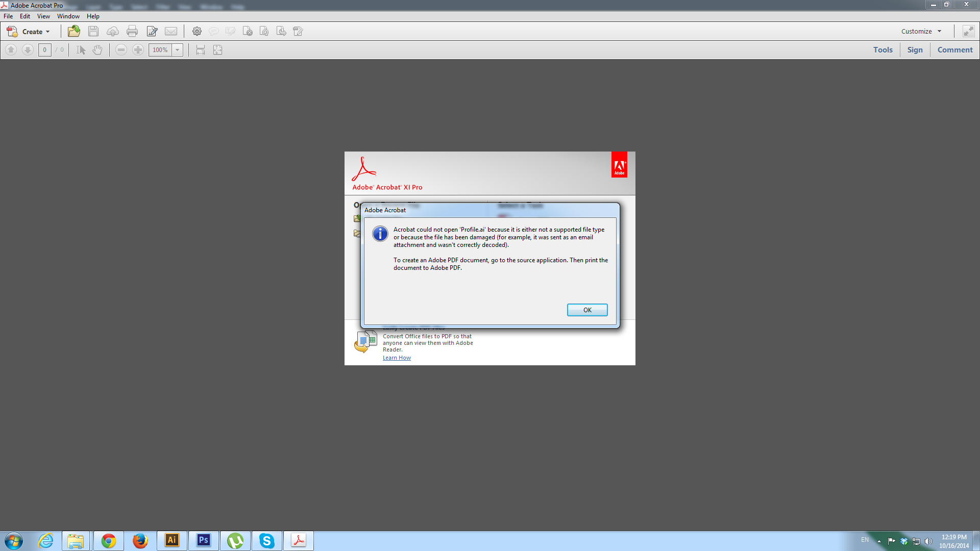This screenshot has height=551, width=980.
Task: Select the Email document icon
Action: pyautogui.click(x=171, y=31)
